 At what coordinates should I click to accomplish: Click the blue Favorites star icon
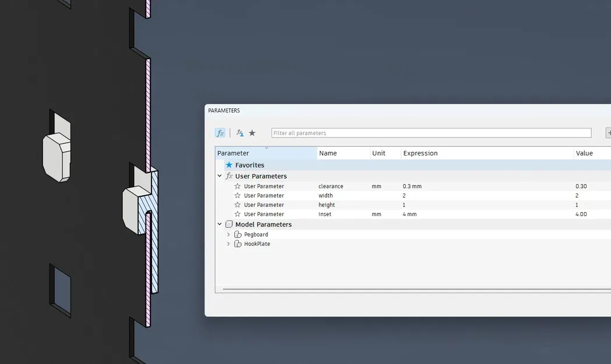point(229,165)
